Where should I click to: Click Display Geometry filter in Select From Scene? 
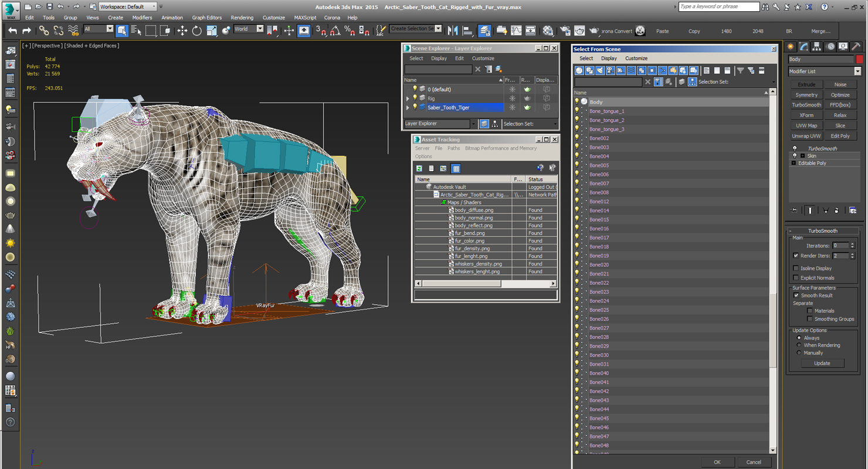[x=579, y=70]
